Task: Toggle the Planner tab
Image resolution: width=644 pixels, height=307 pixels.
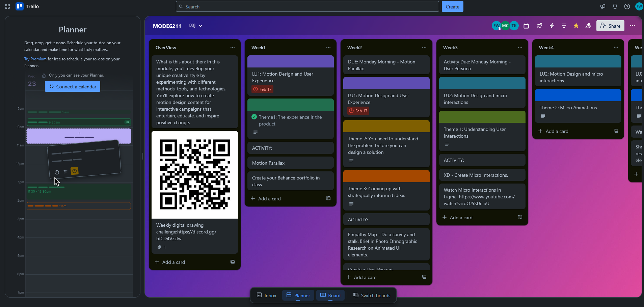Action: click(x=298, y=296)
